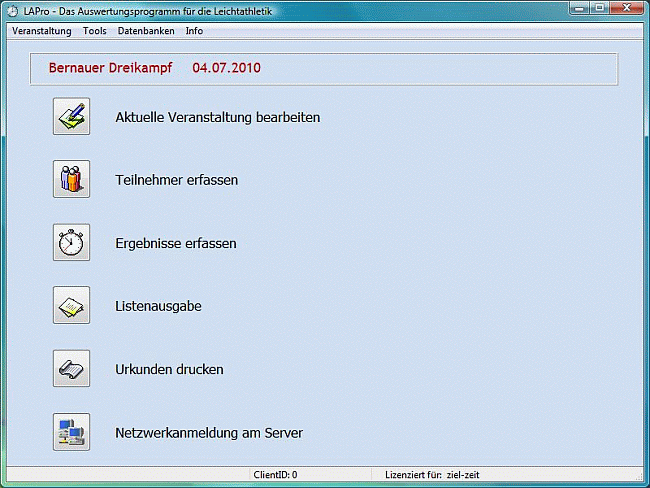650x488 pixels.
Task: Click the stopwatch icon for Ergebnisse erfassen
Action: click(71, 243)
